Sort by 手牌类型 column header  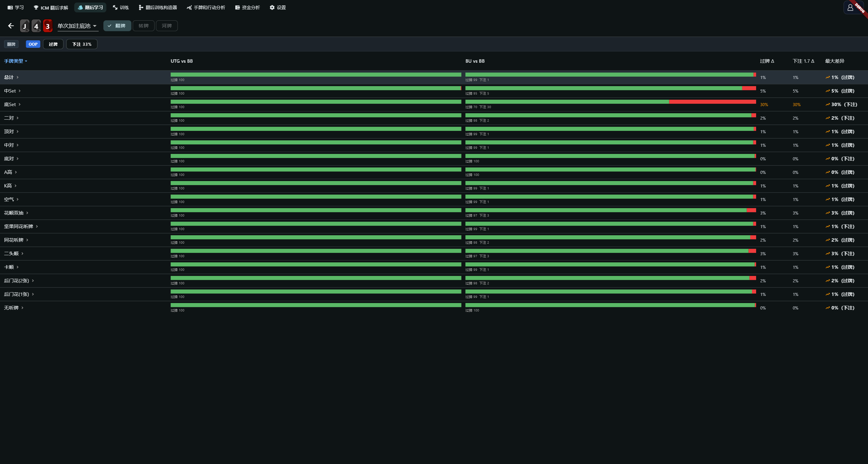coord(16,61)
